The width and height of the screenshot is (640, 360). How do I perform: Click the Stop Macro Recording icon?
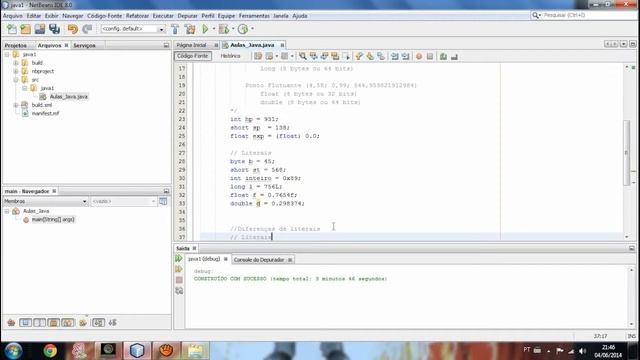pos(430,56)
